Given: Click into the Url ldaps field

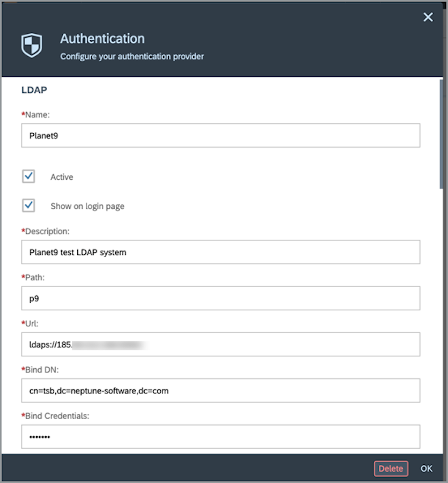Looking at the screenshot, I should 221,345.
